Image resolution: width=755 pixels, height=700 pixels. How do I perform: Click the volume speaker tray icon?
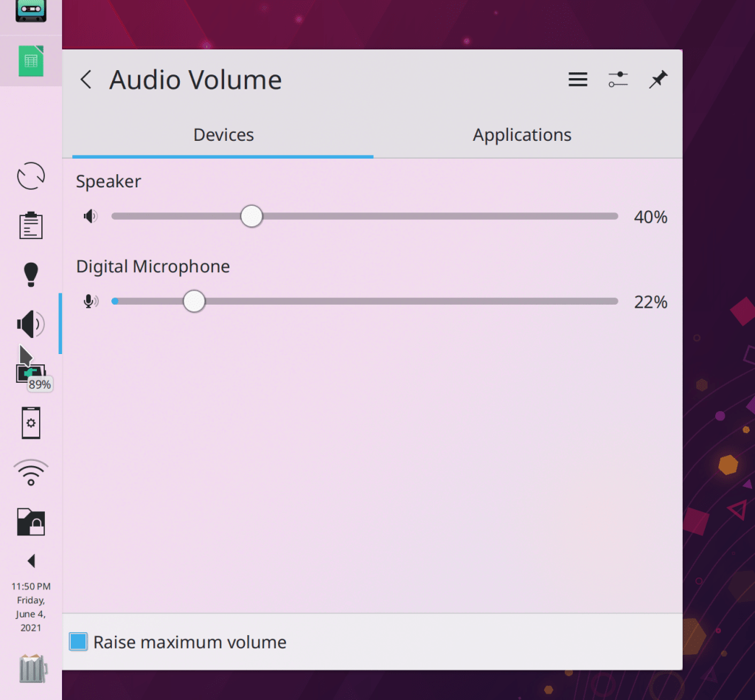click(31, 324)
